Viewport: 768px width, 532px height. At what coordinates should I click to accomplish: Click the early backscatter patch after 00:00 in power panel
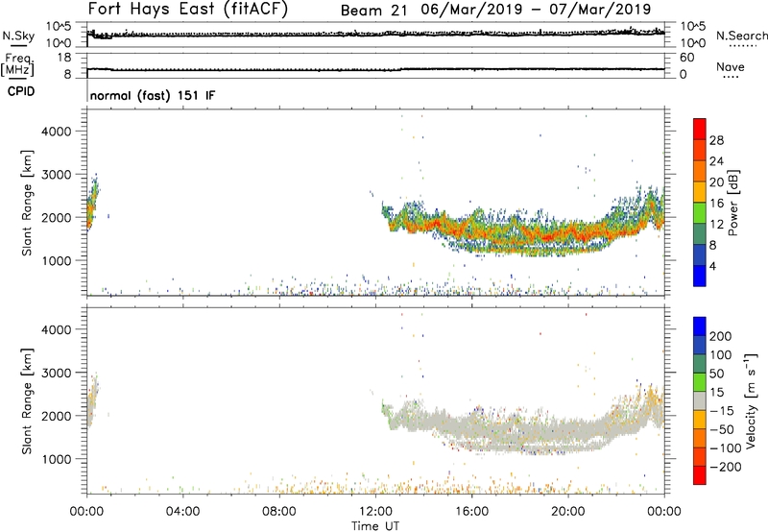point(92,204)
